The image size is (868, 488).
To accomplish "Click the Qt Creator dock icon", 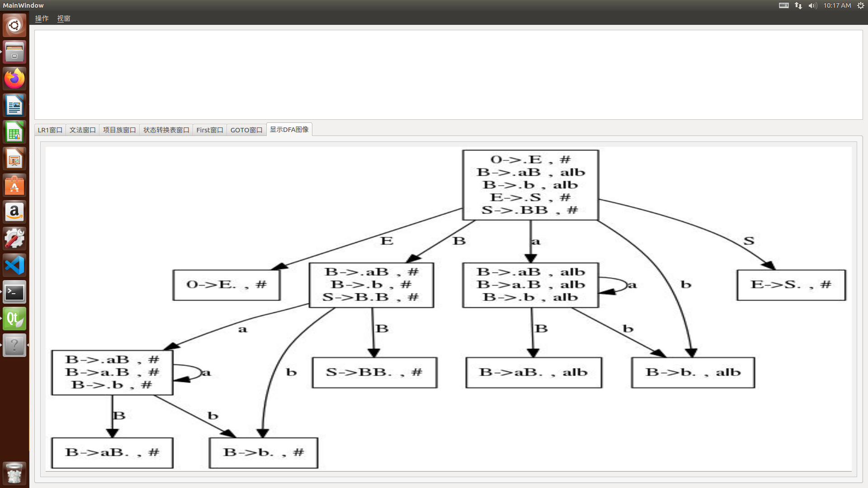I will click(14, 319).
